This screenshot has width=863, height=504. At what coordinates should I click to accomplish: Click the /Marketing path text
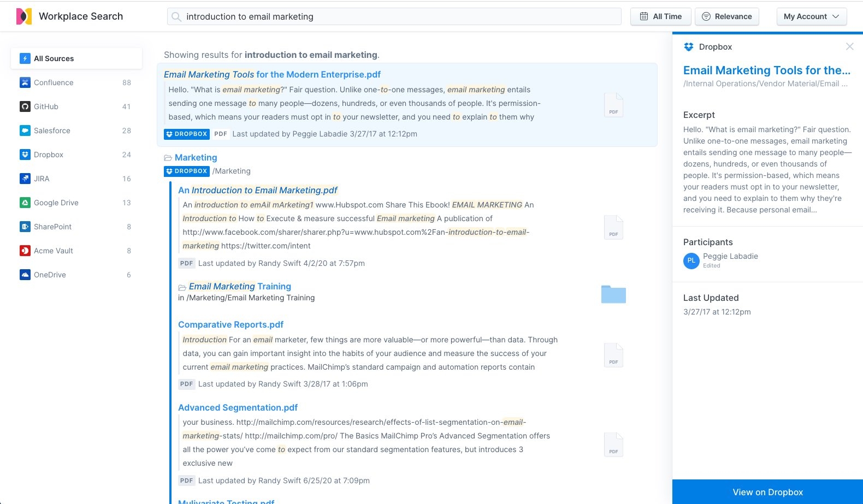coord(232,171)
